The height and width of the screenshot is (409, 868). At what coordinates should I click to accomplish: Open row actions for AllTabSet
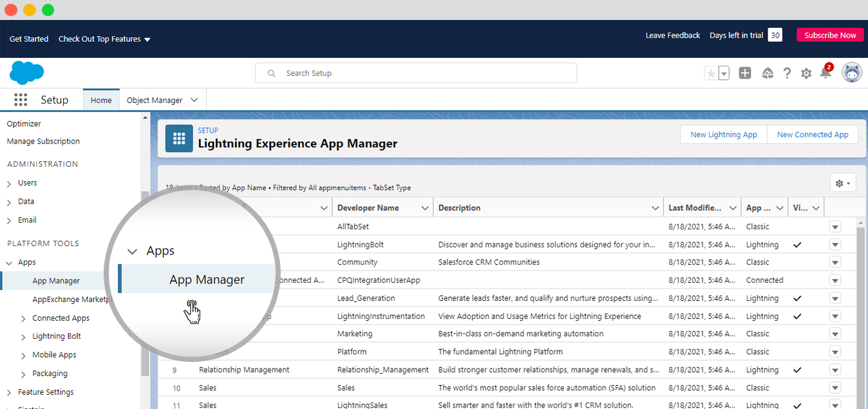pyautogui.click(x=835, y=227)
